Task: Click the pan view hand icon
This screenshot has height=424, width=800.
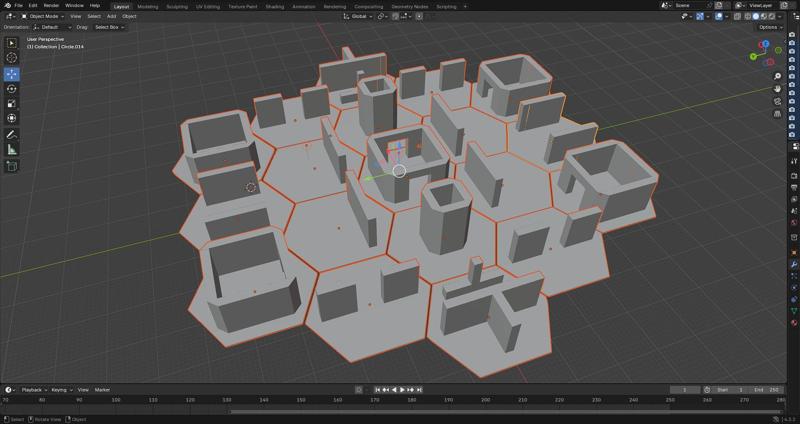Action: [x=777, y=89]
